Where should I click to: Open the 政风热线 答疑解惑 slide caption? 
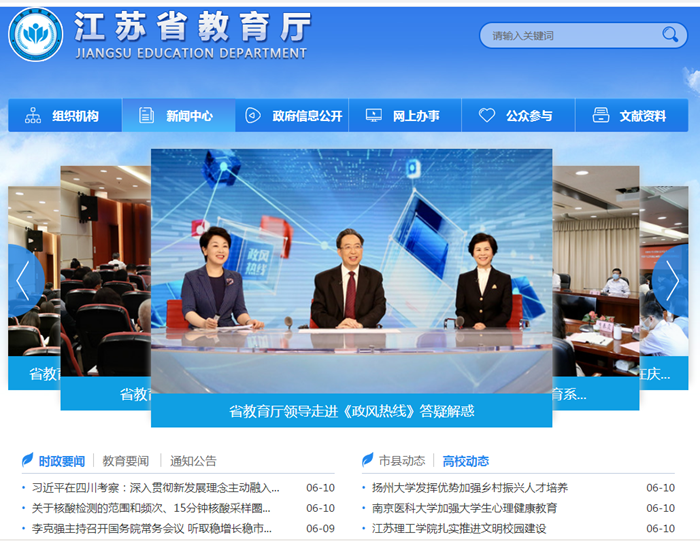tap(351, 411)
